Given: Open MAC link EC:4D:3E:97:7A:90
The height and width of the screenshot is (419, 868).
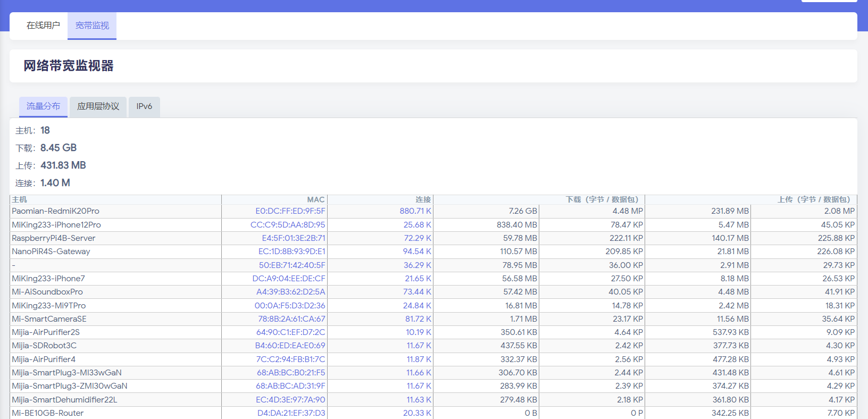Looking at the screenshot, I should [290, 400].
